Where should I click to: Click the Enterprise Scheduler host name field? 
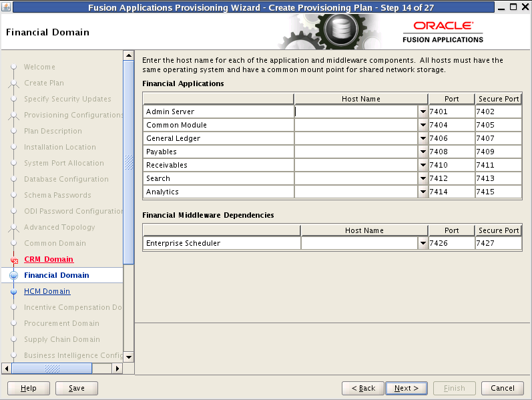360,243
